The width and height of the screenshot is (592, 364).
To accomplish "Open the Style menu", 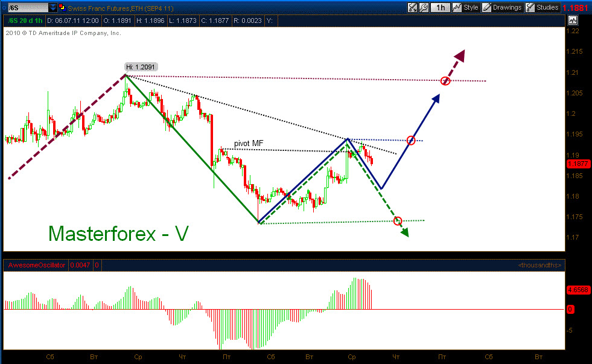I will (x=466, y=8).
